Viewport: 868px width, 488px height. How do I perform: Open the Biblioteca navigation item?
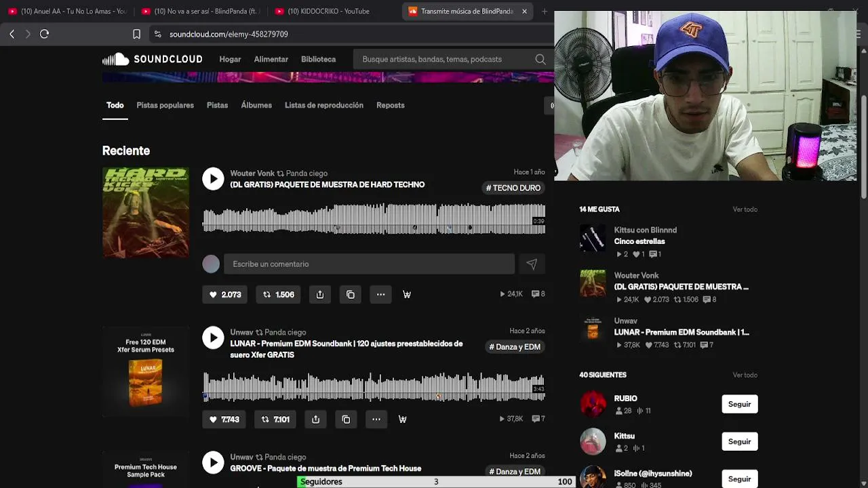(319, 59)
